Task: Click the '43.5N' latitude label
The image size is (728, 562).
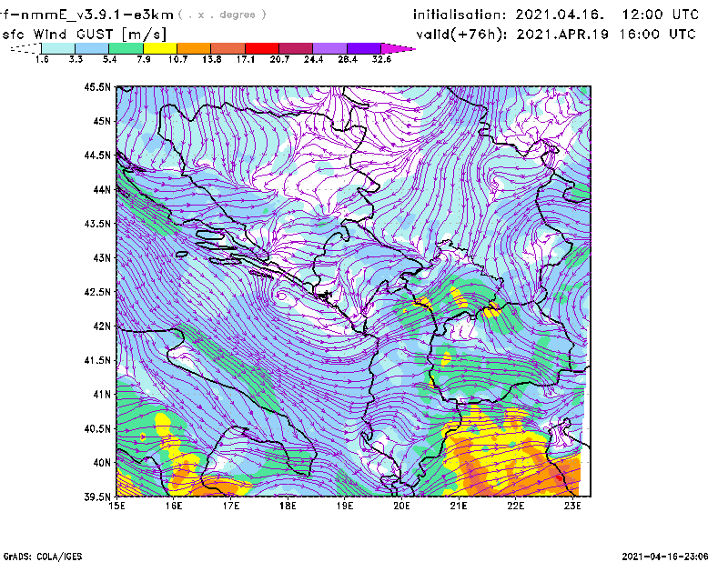Action: (97, 224)
